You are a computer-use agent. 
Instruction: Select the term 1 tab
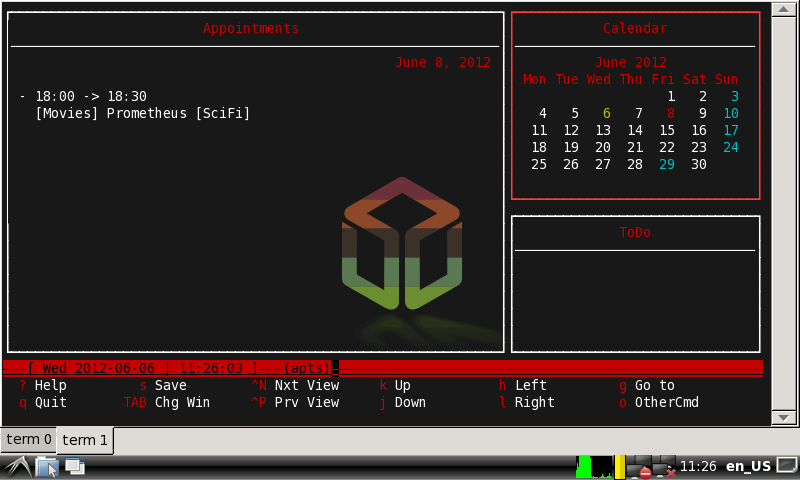[85, 440]
